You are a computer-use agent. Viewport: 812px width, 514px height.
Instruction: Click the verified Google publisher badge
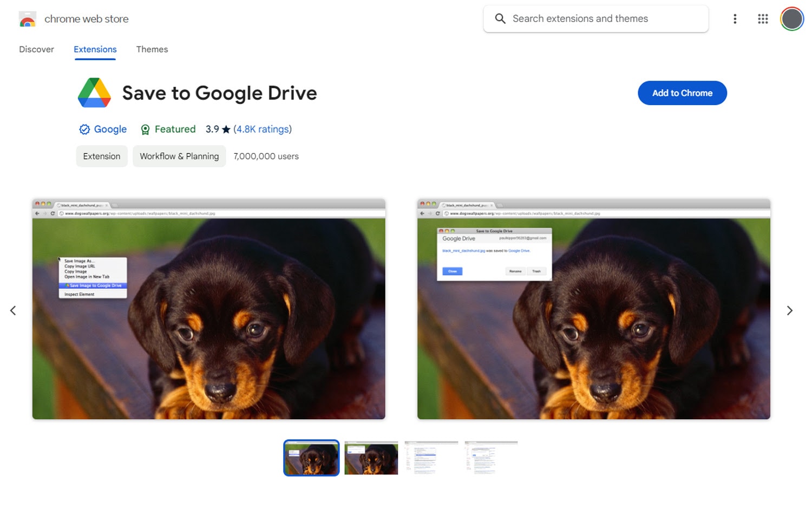(x=84, y=129)
